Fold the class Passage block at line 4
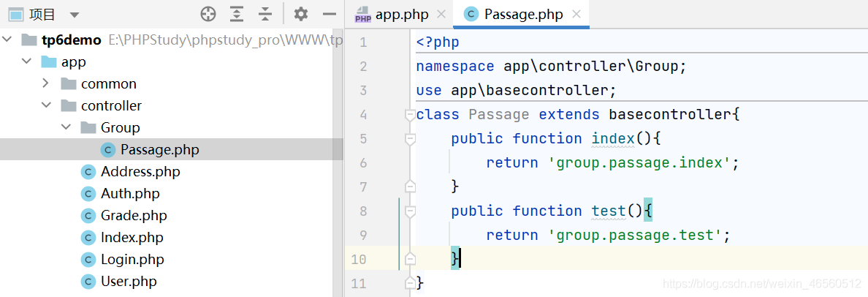Screen dimensions: 868x297 click(410, 116)
